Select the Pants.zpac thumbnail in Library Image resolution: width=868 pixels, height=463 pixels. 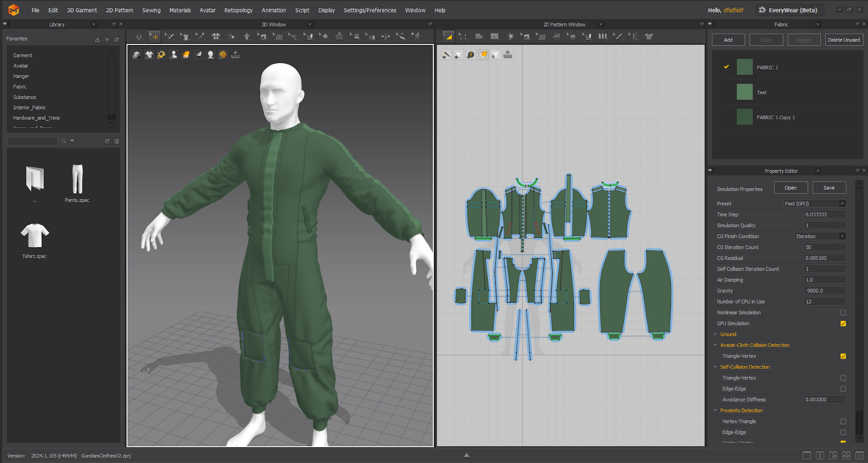pos(77,179)
